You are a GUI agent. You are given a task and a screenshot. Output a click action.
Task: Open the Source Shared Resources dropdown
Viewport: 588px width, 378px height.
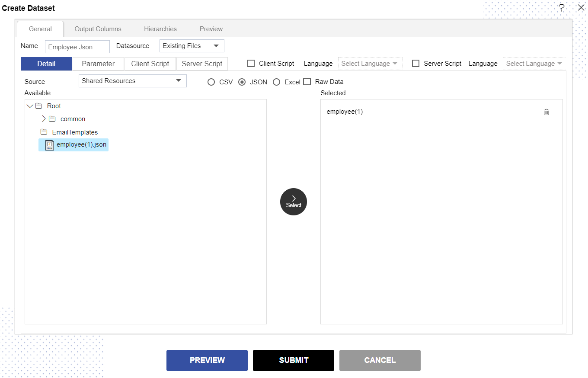tap(132, 81)
